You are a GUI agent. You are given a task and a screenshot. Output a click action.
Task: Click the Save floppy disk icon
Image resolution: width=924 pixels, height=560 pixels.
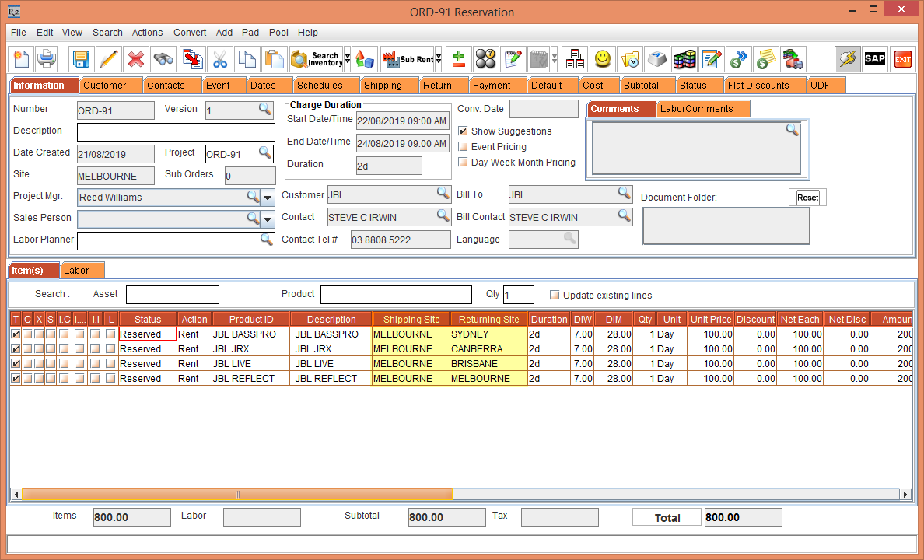click(x=82, y=59)
